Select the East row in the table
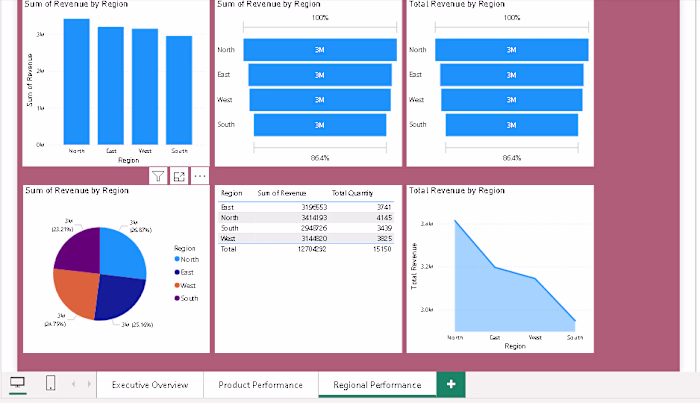Screen dimensions: 700x403 coord(306,207)
